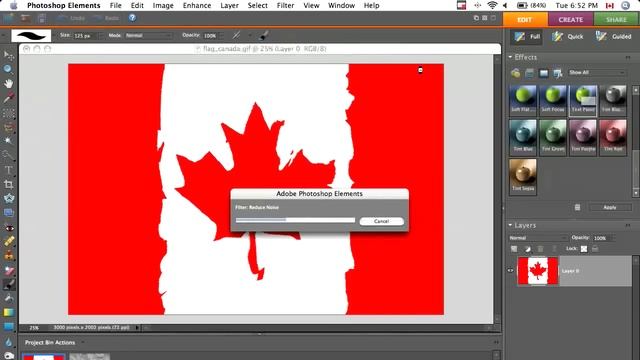Select the Clone Stamp tool
This screenshot has width=640, height=360.
[x=8, y=256]
